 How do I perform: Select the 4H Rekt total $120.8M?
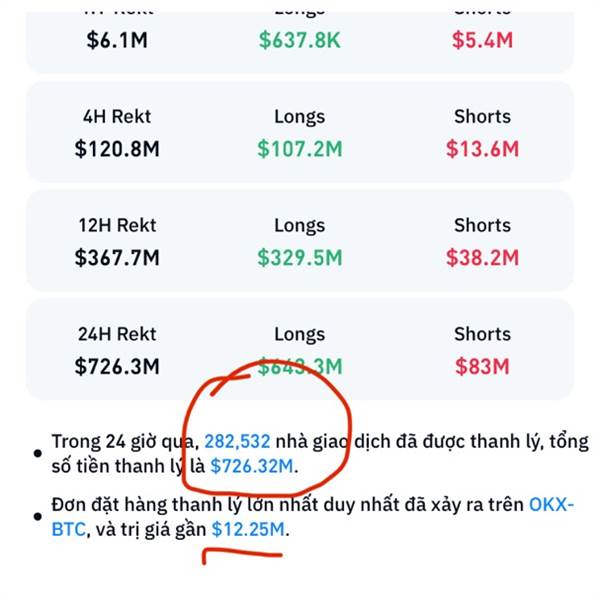tap(117, 149)
